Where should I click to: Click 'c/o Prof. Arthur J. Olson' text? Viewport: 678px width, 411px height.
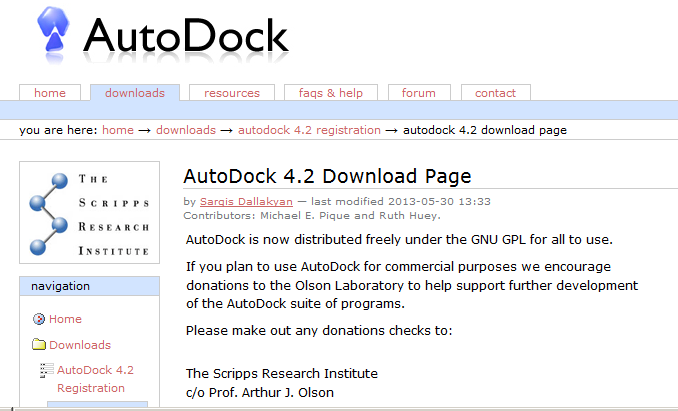tap(260, 392)
